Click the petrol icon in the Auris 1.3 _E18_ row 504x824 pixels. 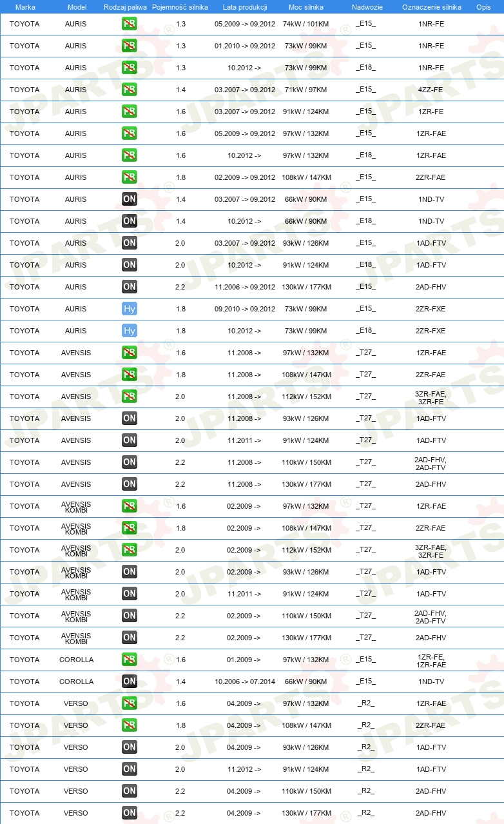point(130,68)
